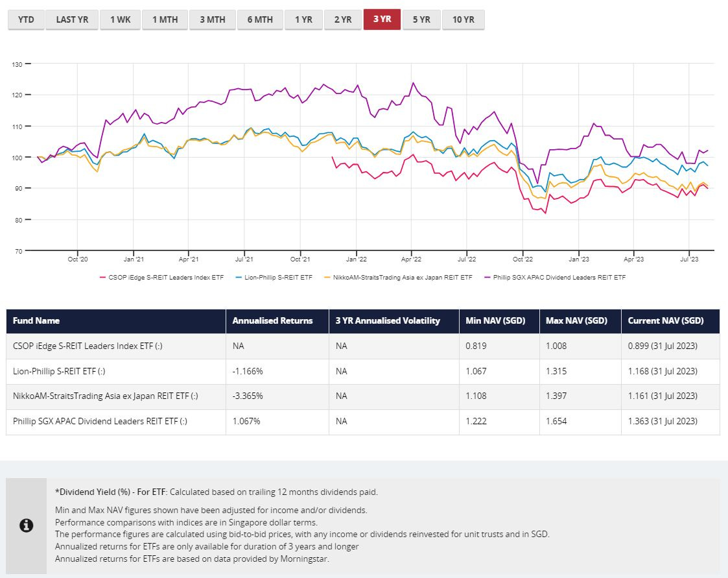Viewport: 728px width, 578px height.
Task: Switch chart to LAST YR range
Action: (72, 19)
